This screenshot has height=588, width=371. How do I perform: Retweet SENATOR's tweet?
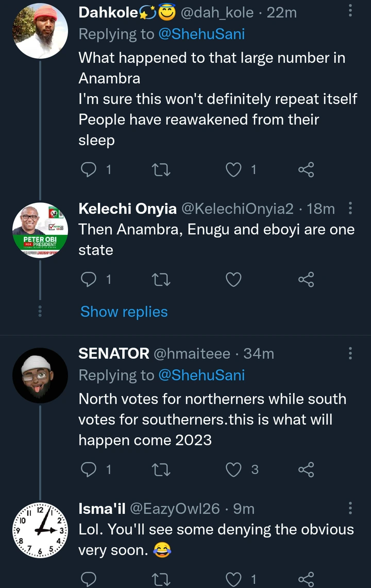click(162, 469)
